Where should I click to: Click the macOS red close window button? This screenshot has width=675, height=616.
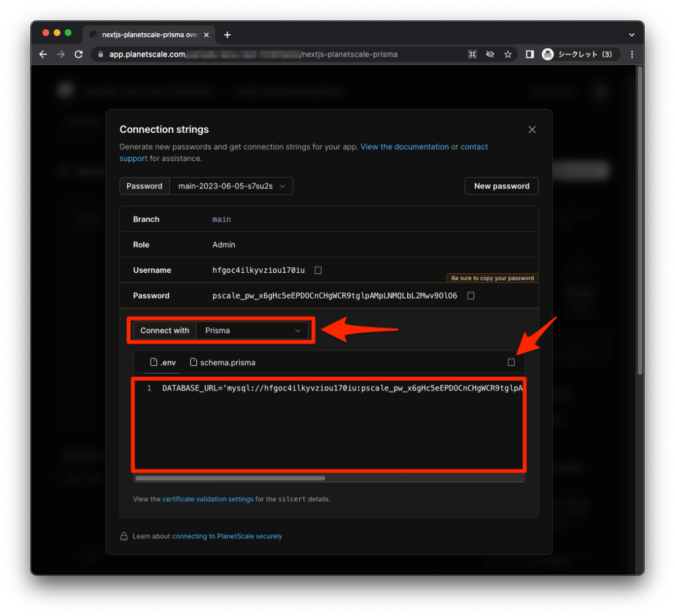click(x=46, y=33)
